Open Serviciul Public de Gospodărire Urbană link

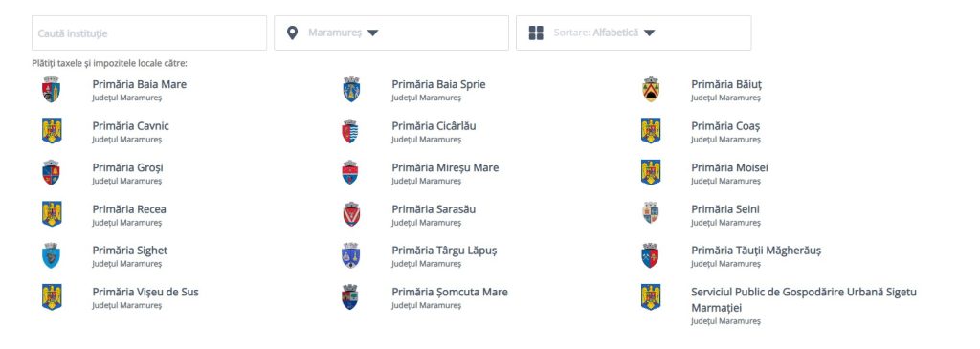(x=804, y=299)
